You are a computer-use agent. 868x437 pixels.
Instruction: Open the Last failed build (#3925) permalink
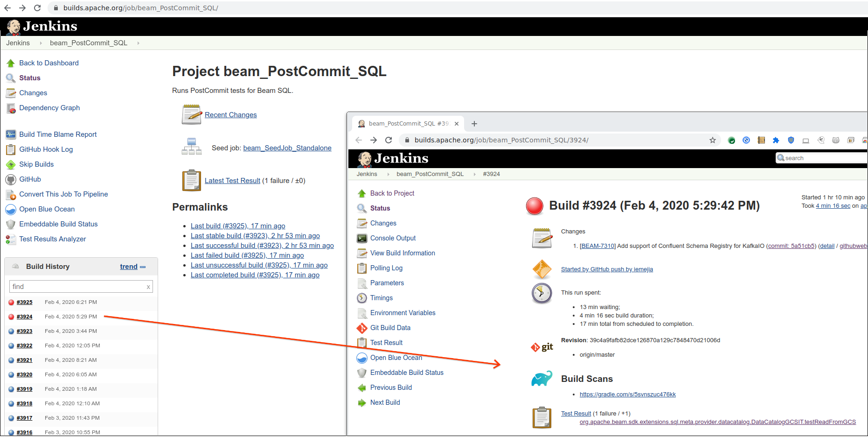(247, 255)
